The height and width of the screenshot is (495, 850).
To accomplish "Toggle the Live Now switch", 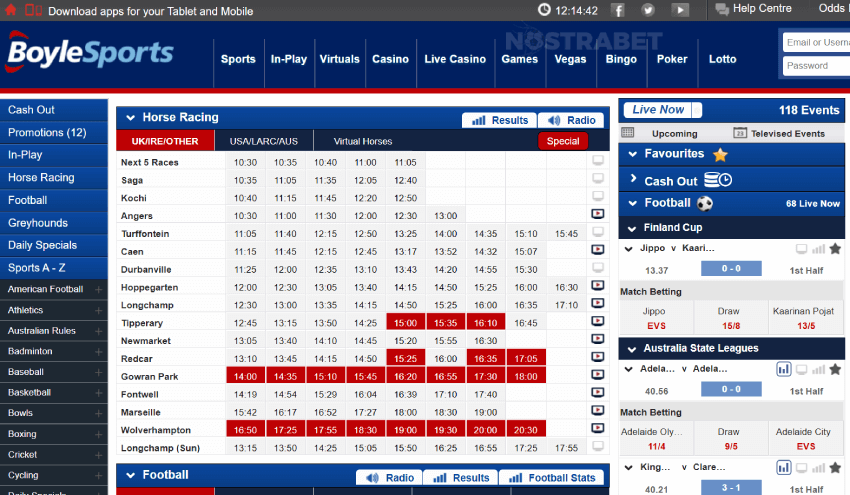I will coord(663,110).
